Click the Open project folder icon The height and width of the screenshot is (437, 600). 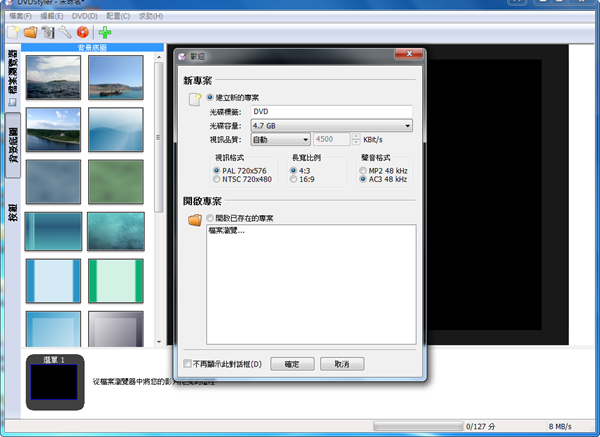click(31, 33)
